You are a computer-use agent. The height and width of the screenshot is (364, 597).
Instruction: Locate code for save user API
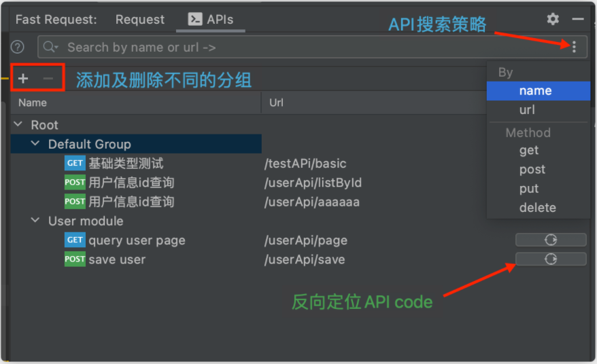pyautogui.click(x=551, y=259)
